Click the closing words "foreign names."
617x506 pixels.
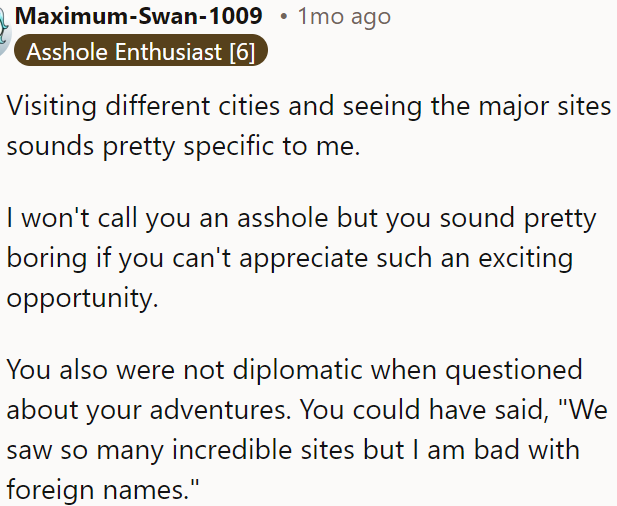click(100, 490)
